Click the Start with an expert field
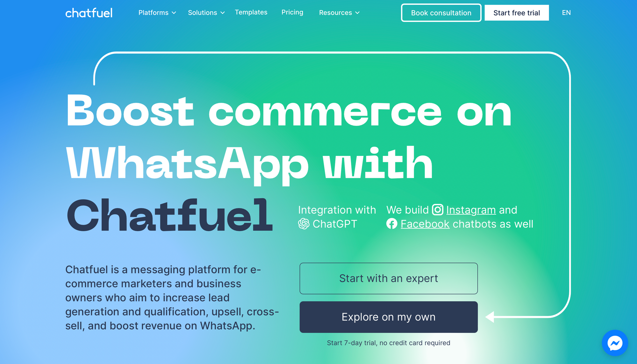 coord(389,278)
